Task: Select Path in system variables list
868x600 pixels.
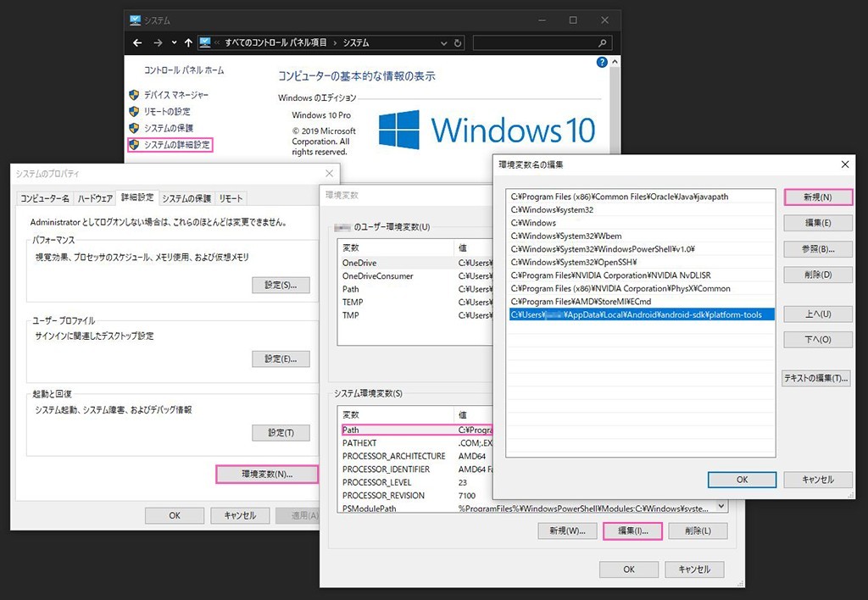Action: click(416, 430)
